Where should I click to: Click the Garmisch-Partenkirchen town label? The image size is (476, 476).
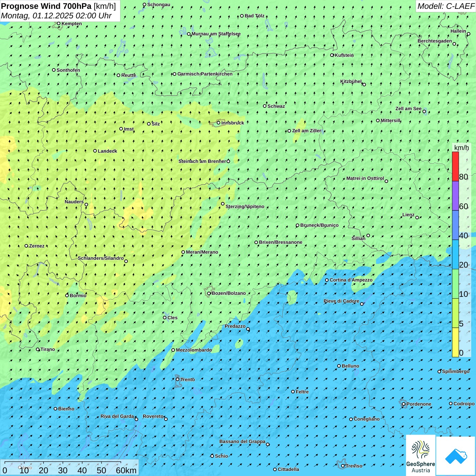pos(205,74)
